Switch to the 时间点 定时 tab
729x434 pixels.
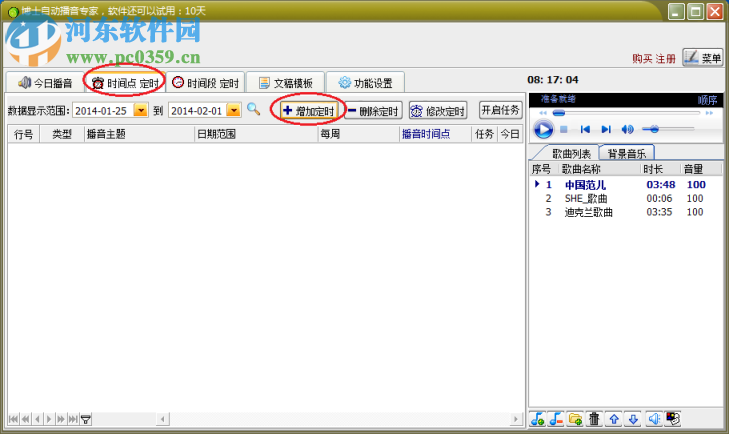point(125,83)
